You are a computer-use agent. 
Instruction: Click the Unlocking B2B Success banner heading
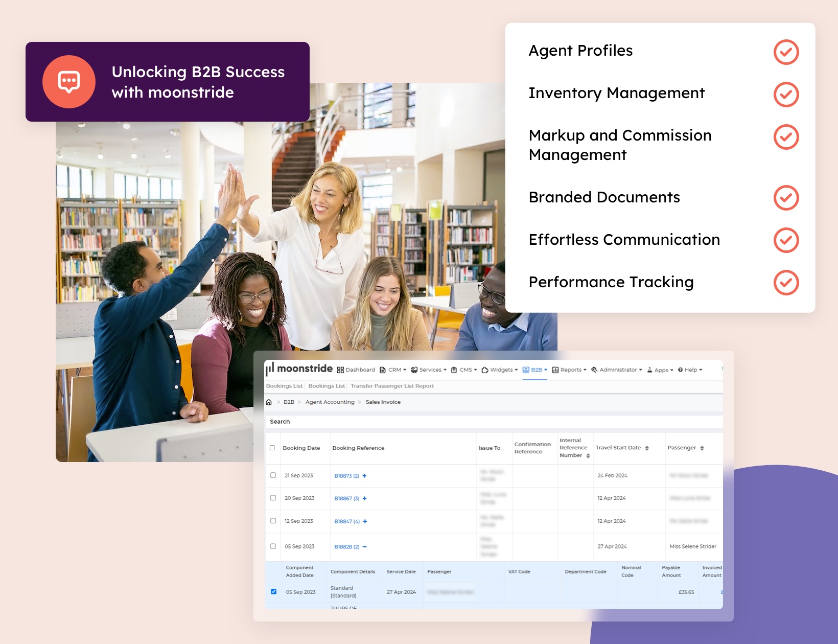coord(198,82)
